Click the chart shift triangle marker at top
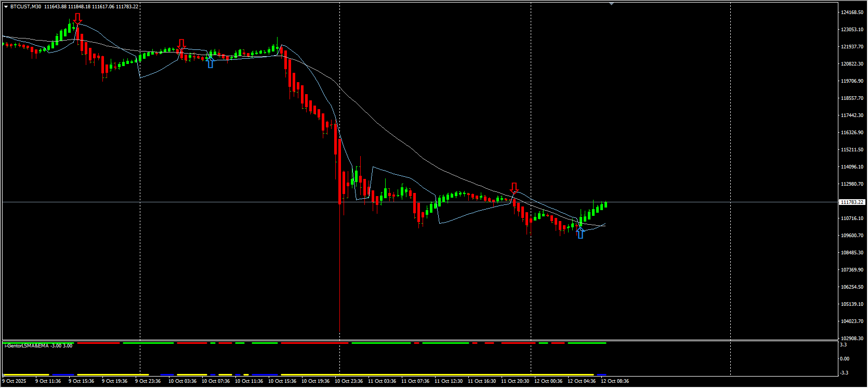The width and height of the screenshot is (868, 388). 611,4
